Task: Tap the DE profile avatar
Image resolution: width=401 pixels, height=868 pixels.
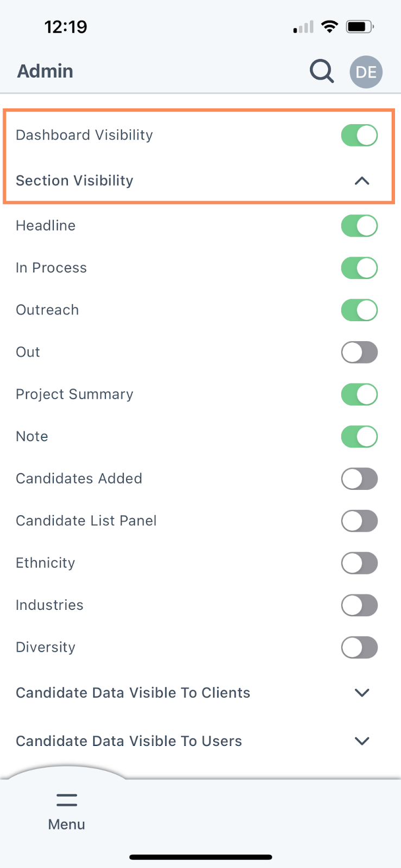Action: [x=366, y=72]
